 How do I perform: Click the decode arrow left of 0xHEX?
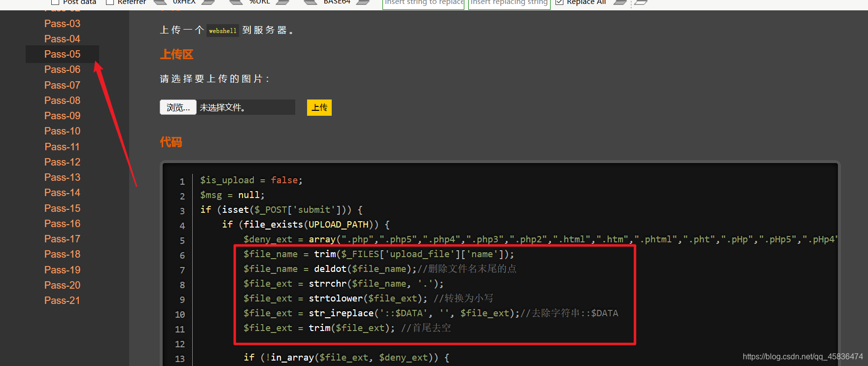pyautogui.click(x=161, y=2)
